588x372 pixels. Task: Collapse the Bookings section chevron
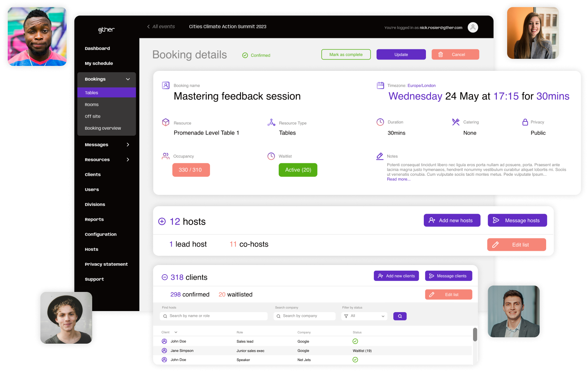[x=128, y=79]
